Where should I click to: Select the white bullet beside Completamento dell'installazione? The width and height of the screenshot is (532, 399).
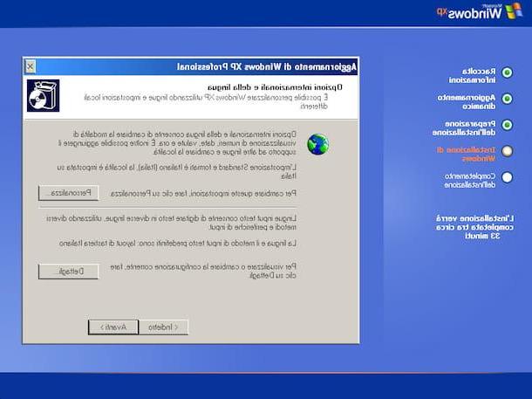click(508, 177)
